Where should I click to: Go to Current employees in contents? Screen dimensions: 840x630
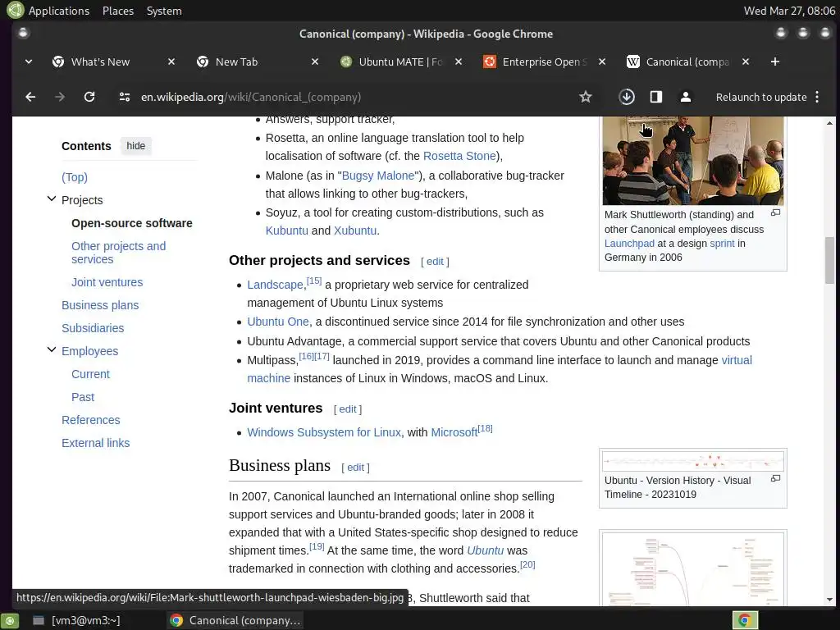[x=90, y=374]
